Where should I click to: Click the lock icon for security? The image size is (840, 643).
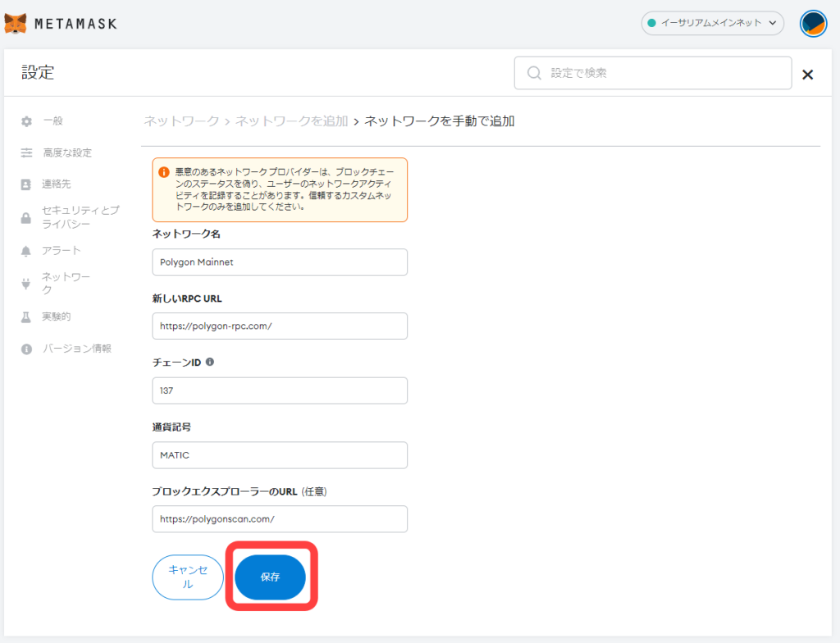tap(25, 217)
